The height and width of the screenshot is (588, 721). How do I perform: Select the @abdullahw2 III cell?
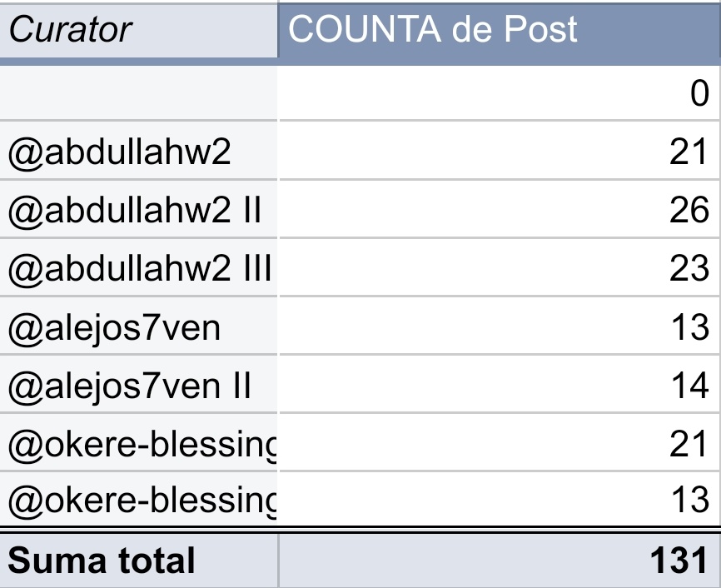pos(139,268)
